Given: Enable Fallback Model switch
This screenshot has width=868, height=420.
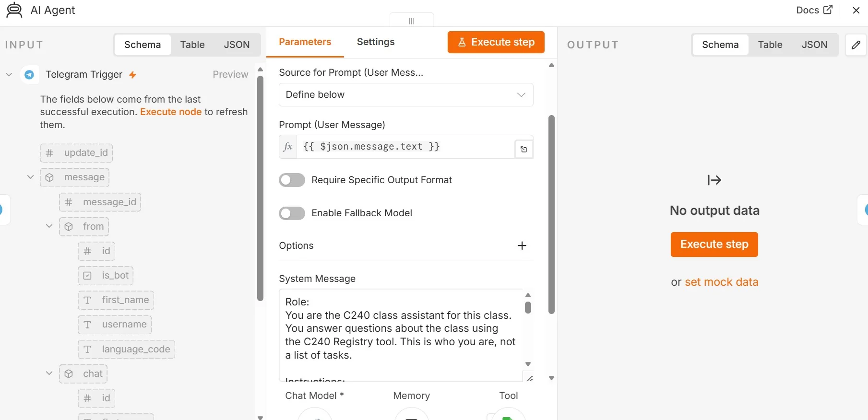Looking at the screenshot, I should point(292,213).
